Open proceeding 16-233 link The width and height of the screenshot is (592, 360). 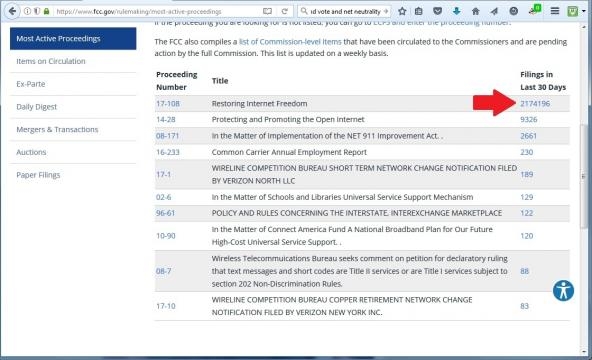pyautogui.click(x=168, y=152)
